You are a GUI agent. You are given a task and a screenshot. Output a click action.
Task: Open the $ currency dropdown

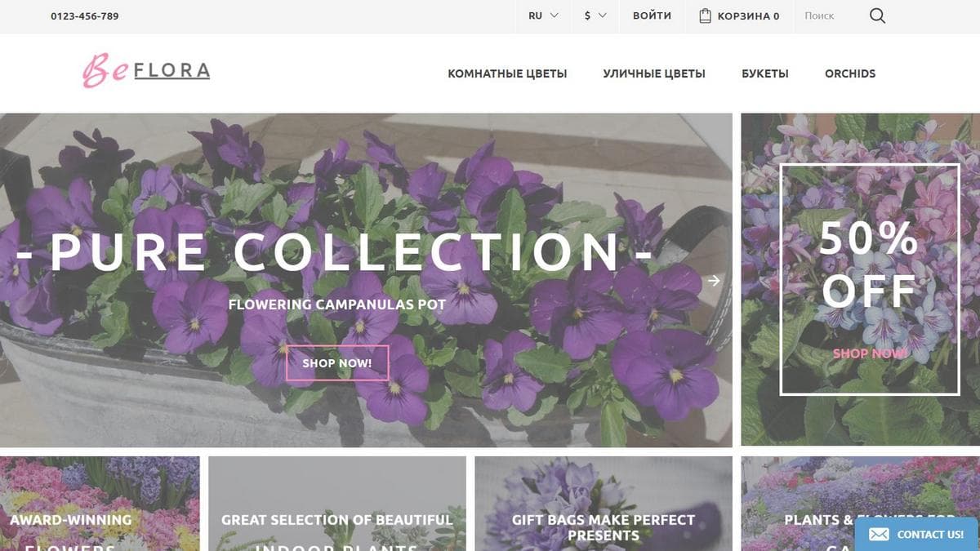(x=595, y=16)
